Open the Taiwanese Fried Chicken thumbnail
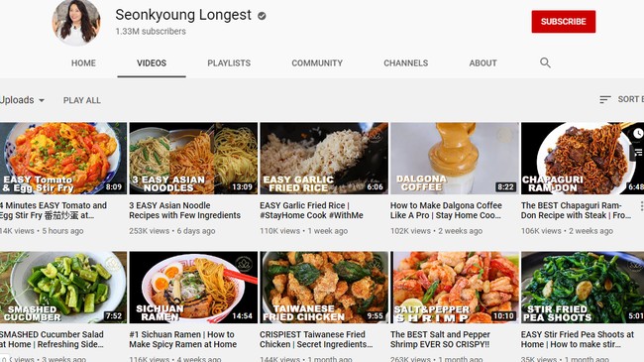Screen dimensions: 644x362 point(324,288)
